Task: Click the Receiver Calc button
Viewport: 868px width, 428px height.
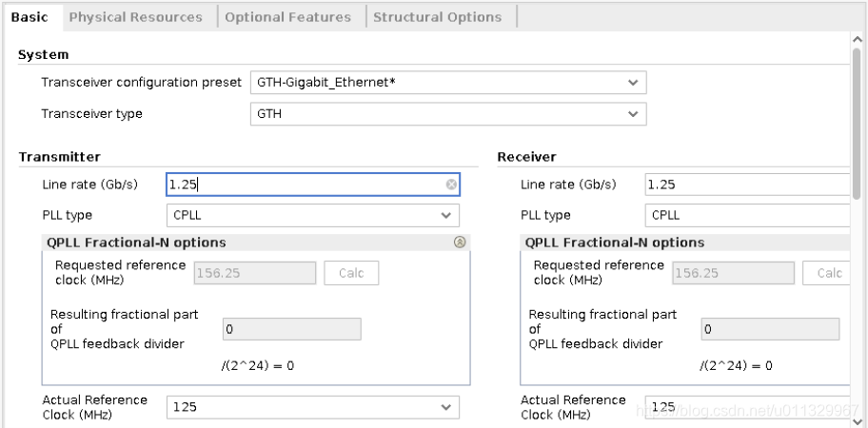Action: [x=829, y=273]
